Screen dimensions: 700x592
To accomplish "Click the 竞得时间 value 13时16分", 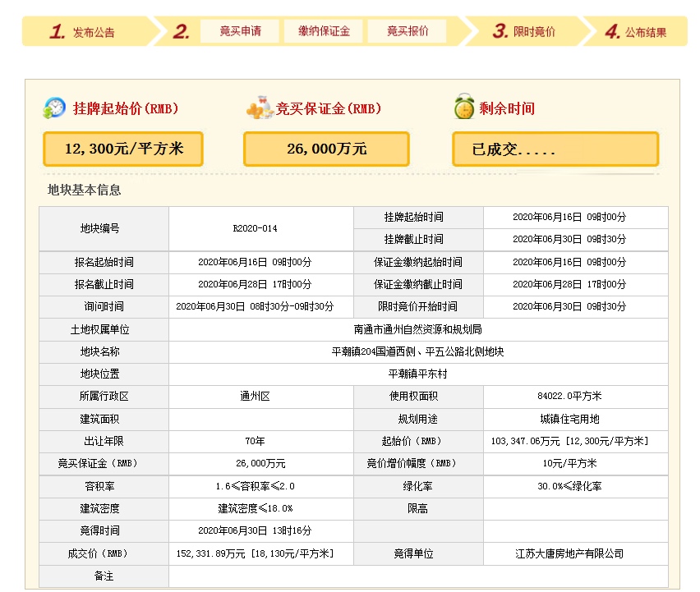I will pyautogui.click(x=255, y=531).
